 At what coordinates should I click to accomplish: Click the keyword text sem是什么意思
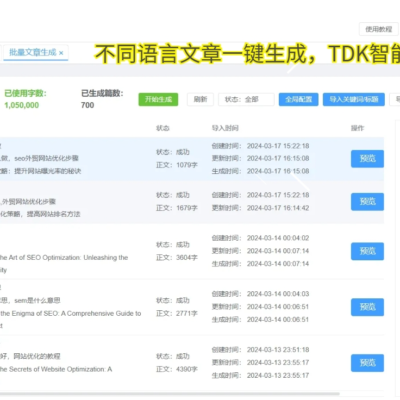[37, 300]
